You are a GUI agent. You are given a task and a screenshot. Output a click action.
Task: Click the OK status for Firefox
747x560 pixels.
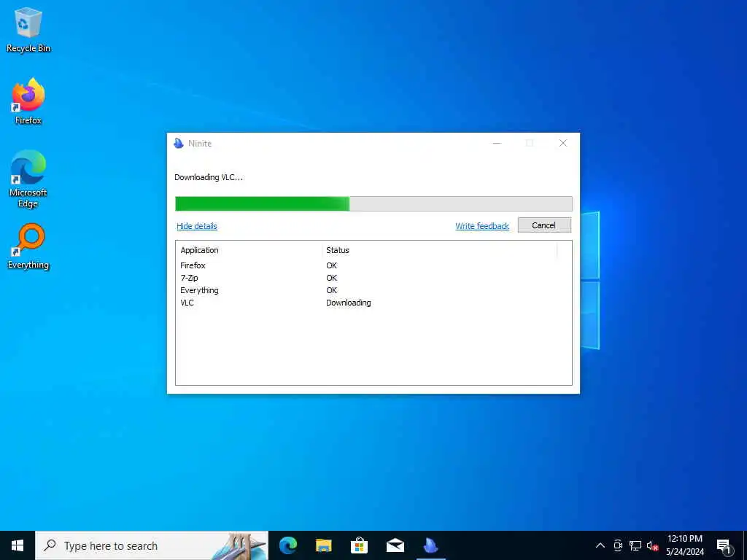332,265
